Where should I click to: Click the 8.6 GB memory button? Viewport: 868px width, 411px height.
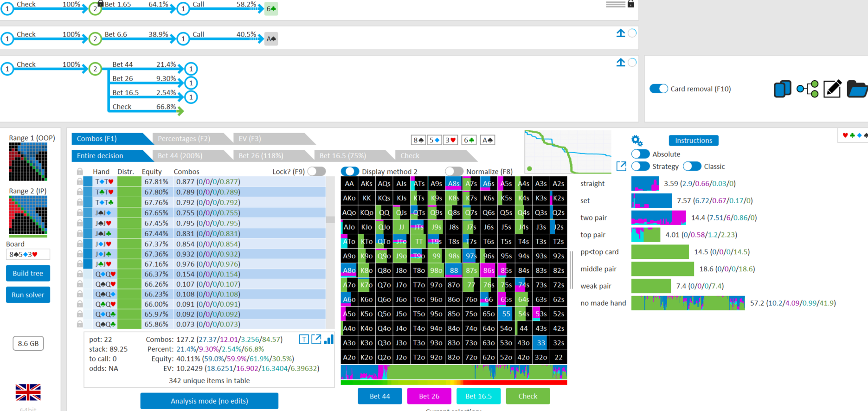[28, 343]
